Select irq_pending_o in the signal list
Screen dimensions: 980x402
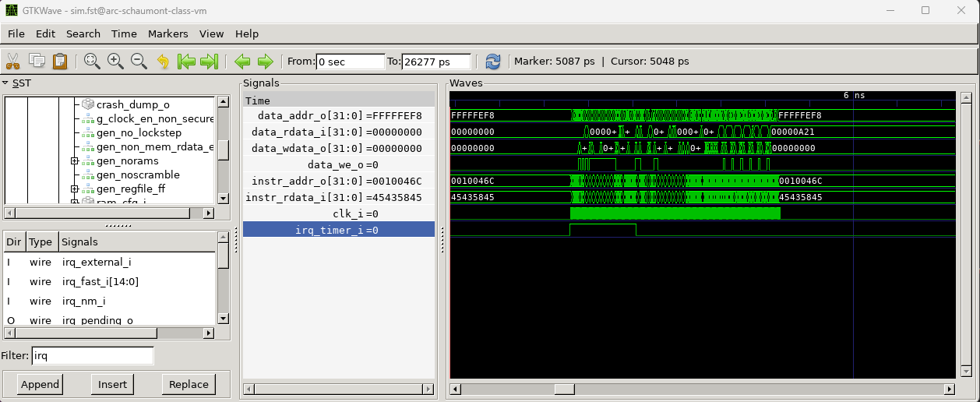109,319
